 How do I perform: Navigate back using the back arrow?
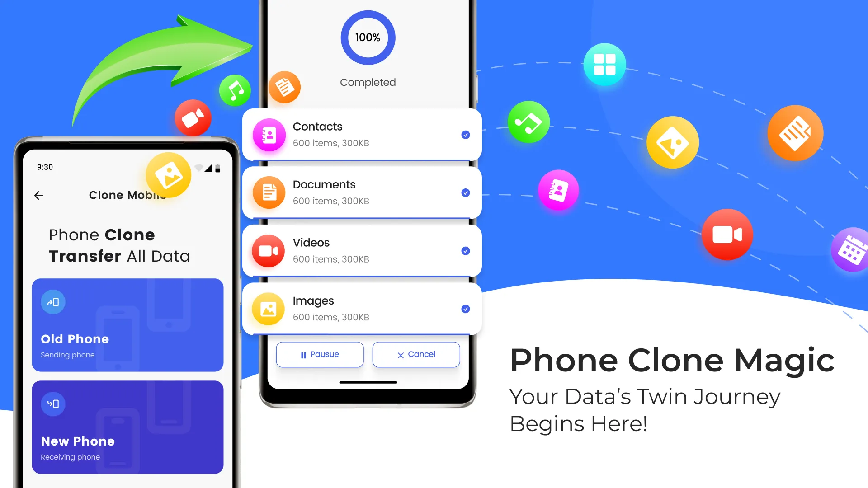(38, 196)
